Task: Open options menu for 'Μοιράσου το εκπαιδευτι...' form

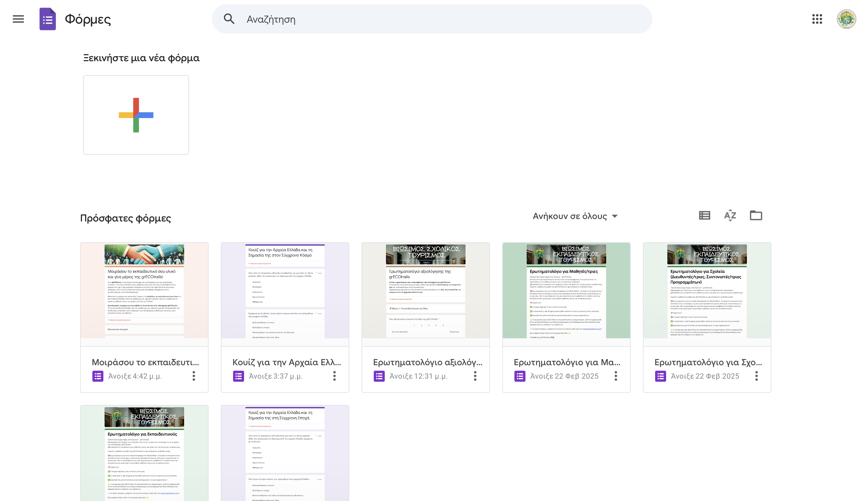Action: tap(194, 376)
